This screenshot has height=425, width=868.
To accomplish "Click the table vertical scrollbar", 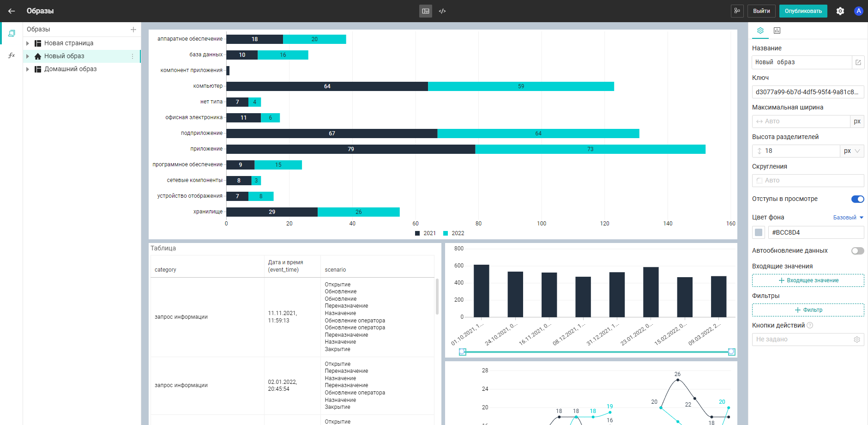I will click(x=437, y=297).
